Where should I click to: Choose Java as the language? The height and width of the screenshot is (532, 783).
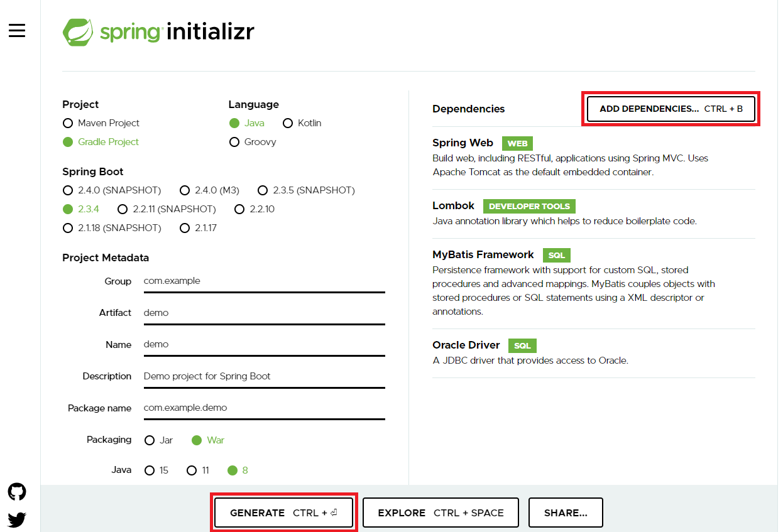click(x=247, y=123)
